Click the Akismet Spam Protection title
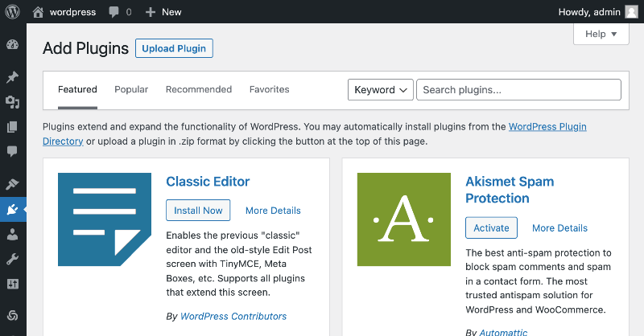The height and width of the screenshot is (336, 644). 510,190
